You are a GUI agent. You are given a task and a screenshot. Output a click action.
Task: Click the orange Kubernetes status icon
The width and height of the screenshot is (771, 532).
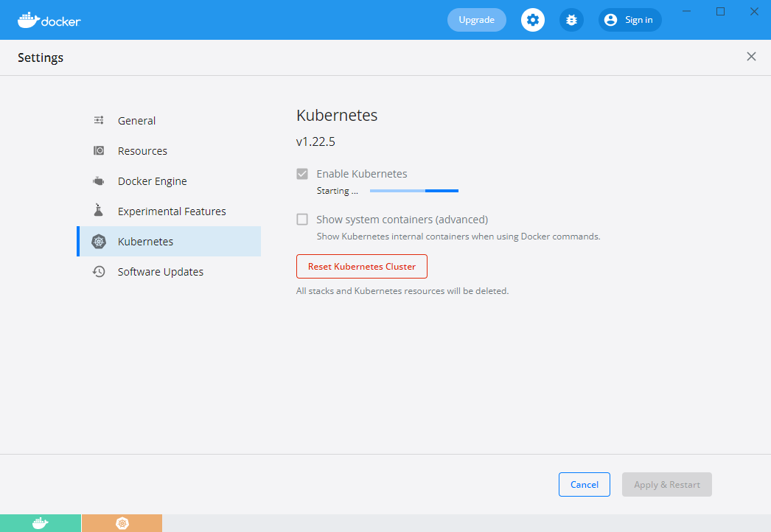click(122, 523)
